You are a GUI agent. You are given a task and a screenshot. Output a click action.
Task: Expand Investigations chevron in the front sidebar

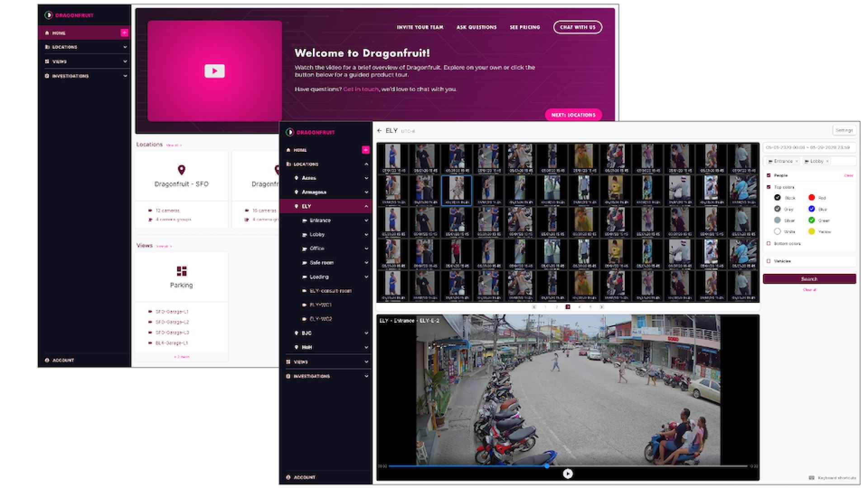(x=366, y=376)
